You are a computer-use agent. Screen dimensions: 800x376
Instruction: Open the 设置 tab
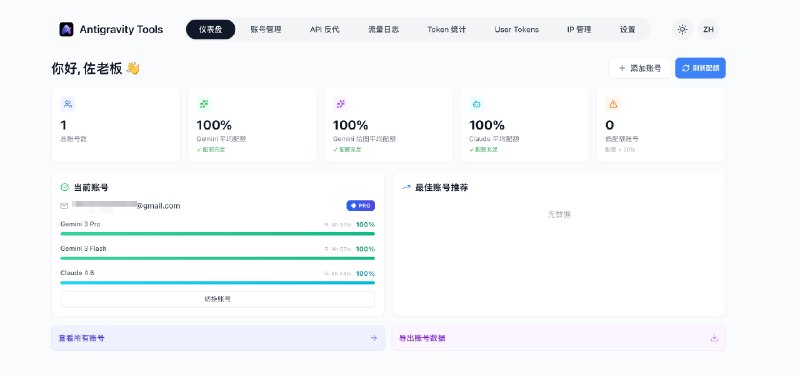(x=628, y=30)
